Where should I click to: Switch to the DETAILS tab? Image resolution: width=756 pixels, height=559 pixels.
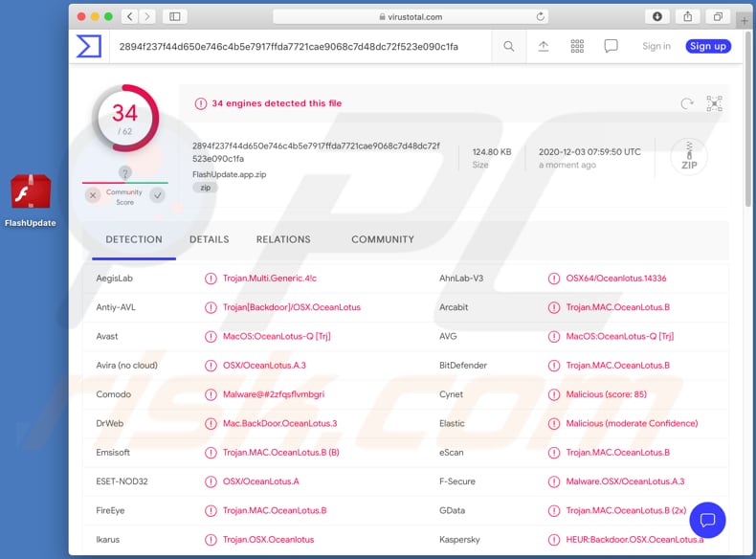click(209, 239)
